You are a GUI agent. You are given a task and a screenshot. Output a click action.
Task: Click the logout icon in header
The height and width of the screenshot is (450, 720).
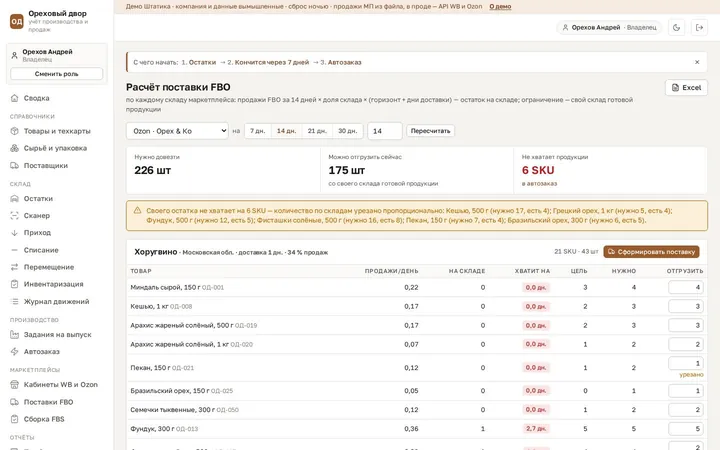699,28
